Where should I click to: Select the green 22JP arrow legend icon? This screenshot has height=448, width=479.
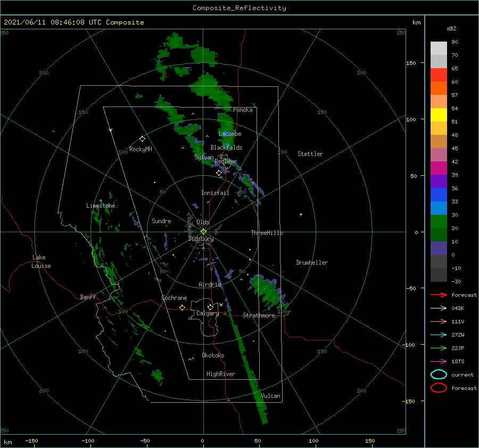(x=439, y=348)
